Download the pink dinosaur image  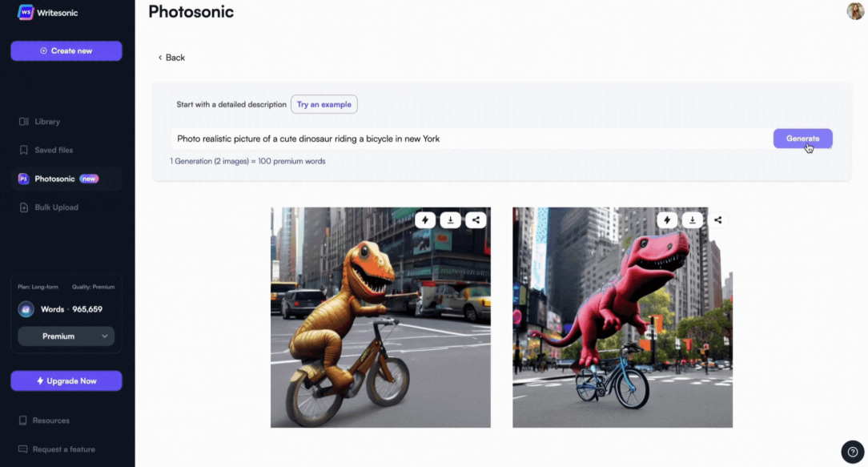693,220
